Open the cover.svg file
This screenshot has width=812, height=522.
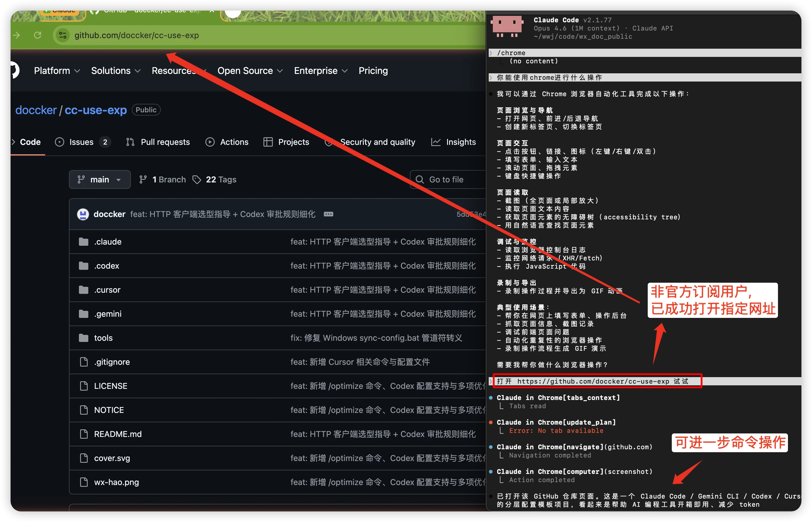coord(112,458)
